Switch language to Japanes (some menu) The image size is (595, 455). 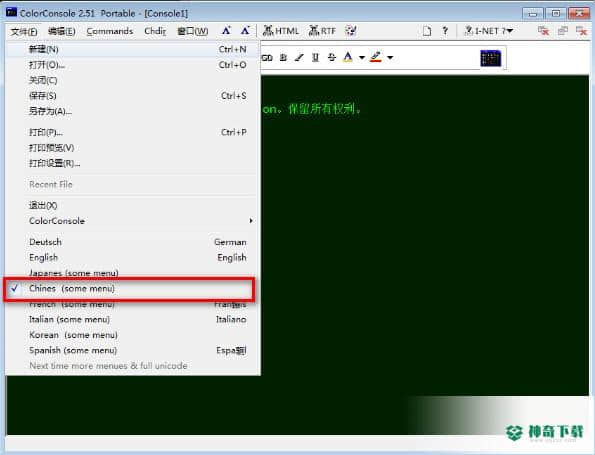point(132,273)
